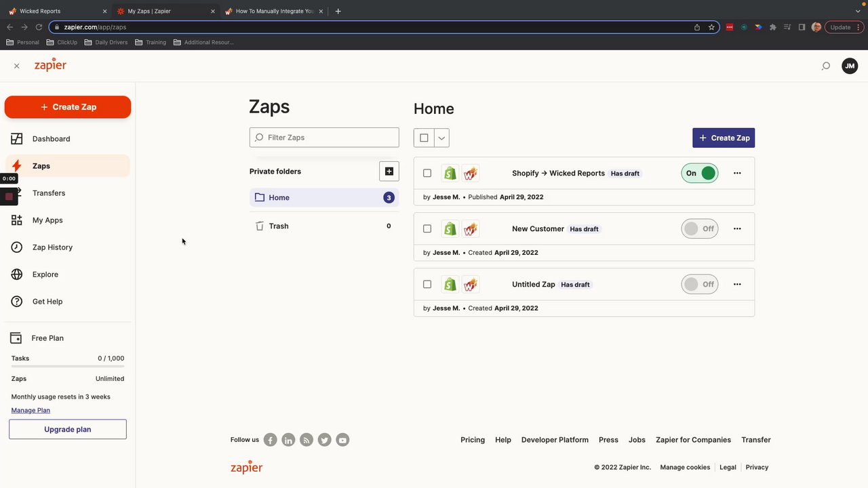Reload the page in browser toolbar
This screenshot has width=868, height=488.
point(39,27)
